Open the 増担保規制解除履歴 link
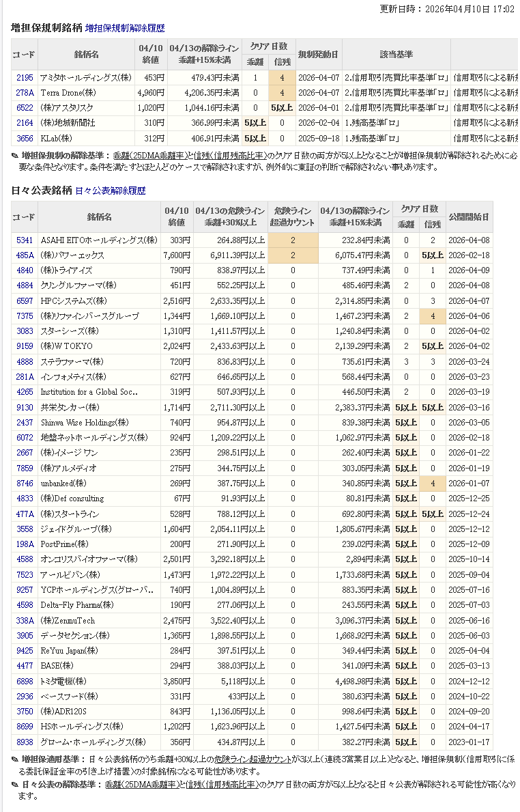The height and width of the screenshot is (812, 520). pyautogui.click(x=125, y=29)
